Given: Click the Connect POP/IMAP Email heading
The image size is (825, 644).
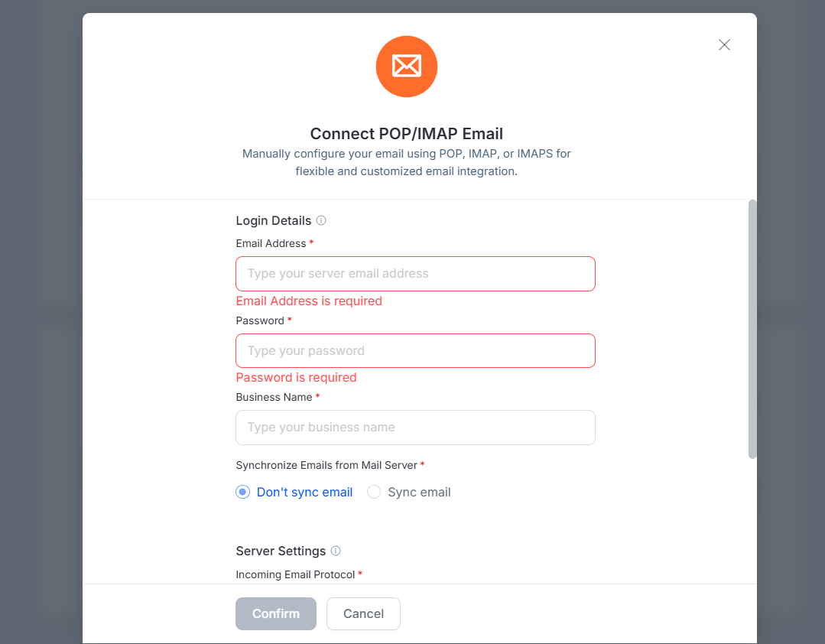Looking at the screenshot, I should (x=406, y=134).
